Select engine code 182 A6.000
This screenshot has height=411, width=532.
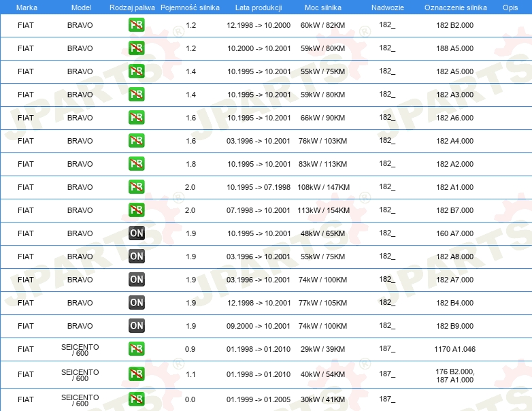click(454, 118)
